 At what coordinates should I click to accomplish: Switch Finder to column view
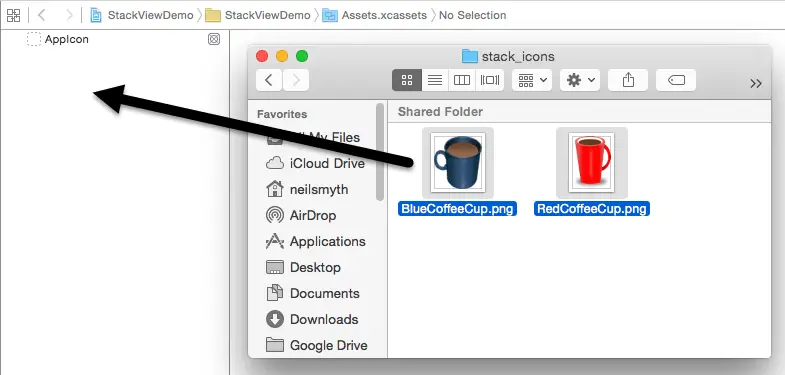click(462, 80)
